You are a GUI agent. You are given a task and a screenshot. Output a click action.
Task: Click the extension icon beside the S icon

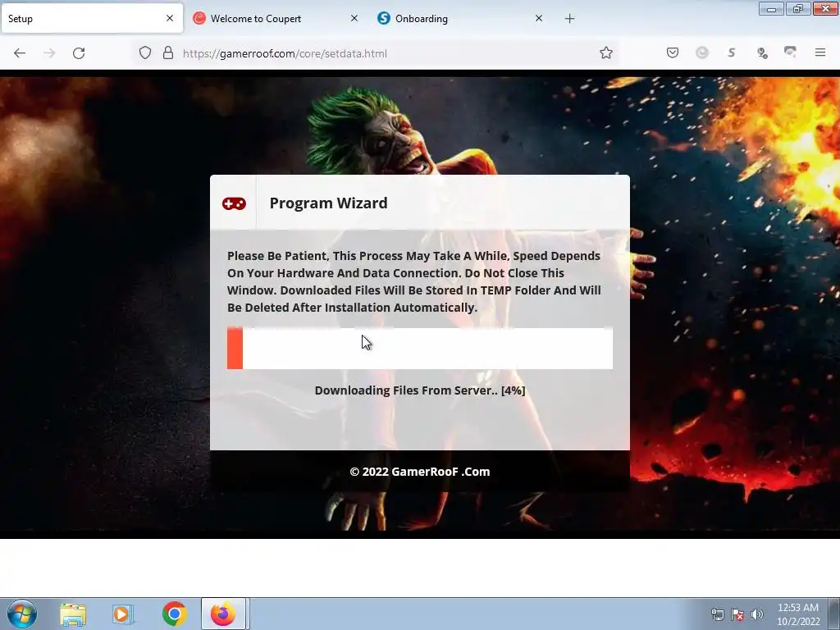(762, 52)
